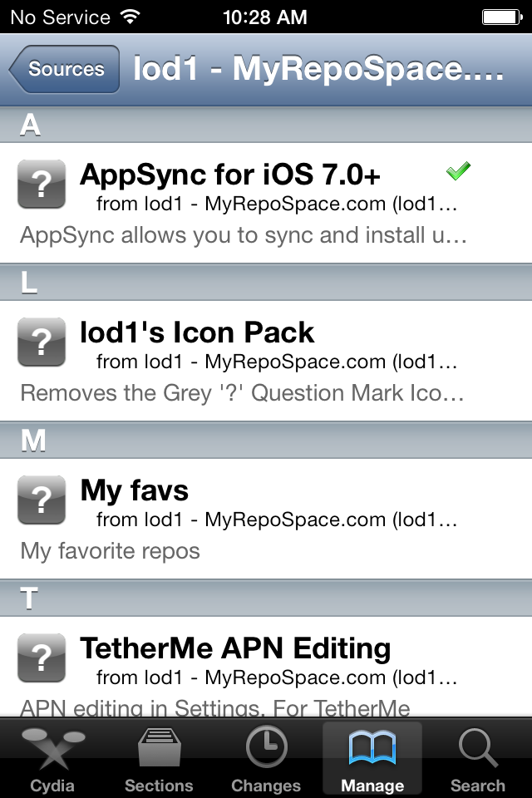
Task: Open TetherMe APN Editing package title
Action: click(x=235, y=648)
